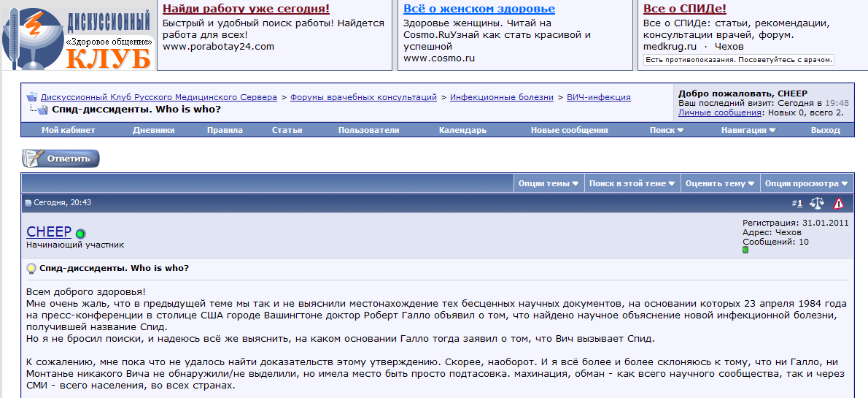
Task: Expand the Опции темы dropdown
Action: 548,183
